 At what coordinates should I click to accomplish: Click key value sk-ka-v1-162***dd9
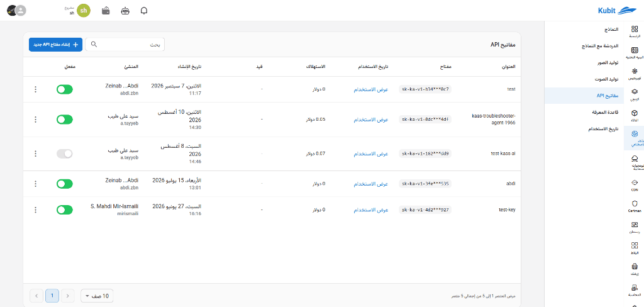click(x=426, y=153)
